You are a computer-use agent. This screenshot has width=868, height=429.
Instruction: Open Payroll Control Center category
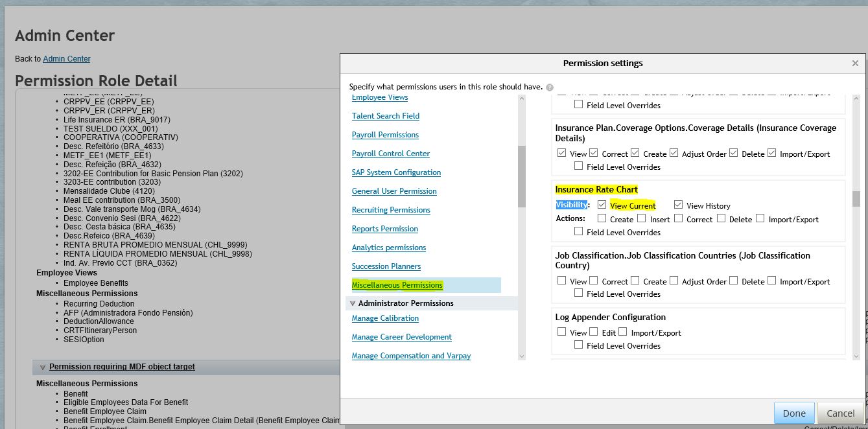391,154
